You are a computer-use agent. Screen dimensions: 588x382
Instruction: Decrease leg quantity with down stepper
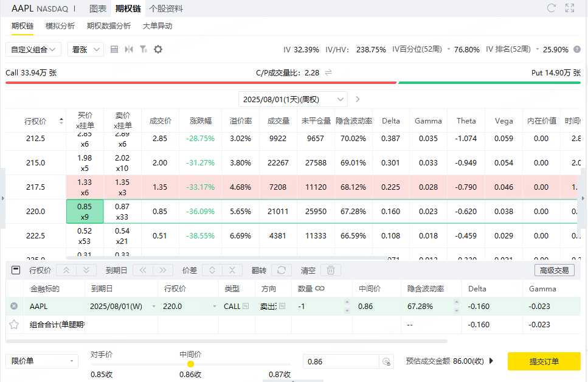point(347,310)
